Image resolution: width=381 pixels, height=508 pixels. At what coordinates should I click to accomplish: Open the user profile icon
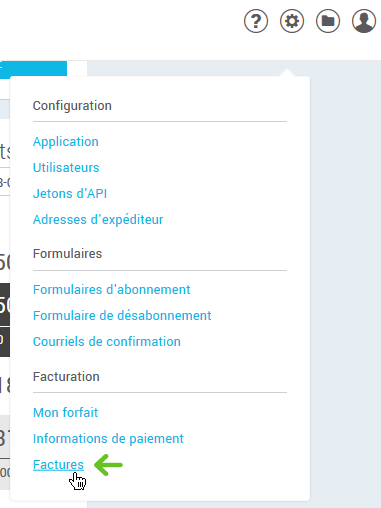364,21
